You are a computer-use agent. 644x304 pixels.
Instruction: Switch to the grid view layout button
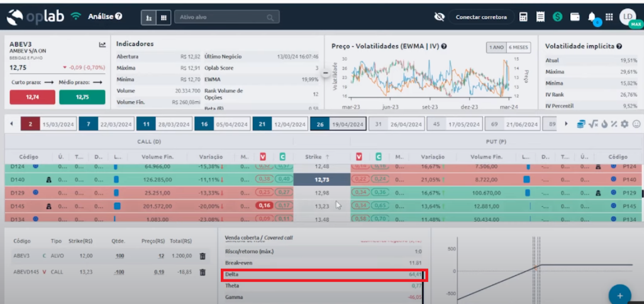tap(164, 18)
